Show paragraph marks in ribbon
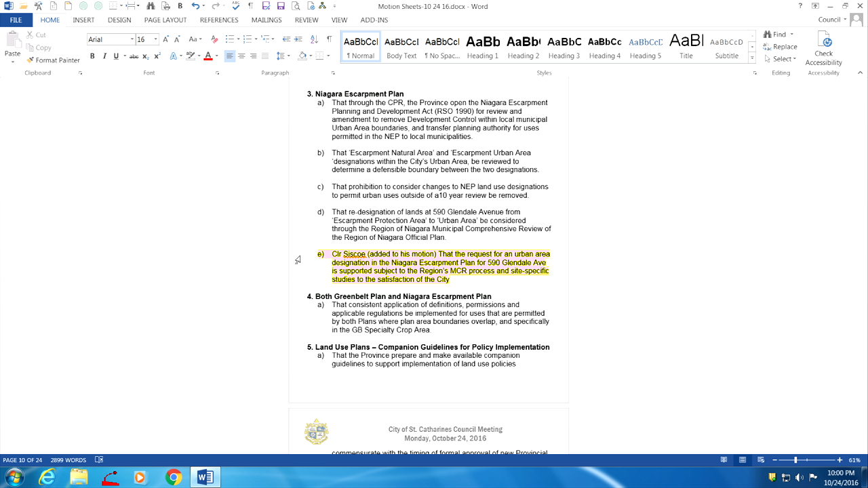Screen dimensions: 868x488 tap(330, 39)
